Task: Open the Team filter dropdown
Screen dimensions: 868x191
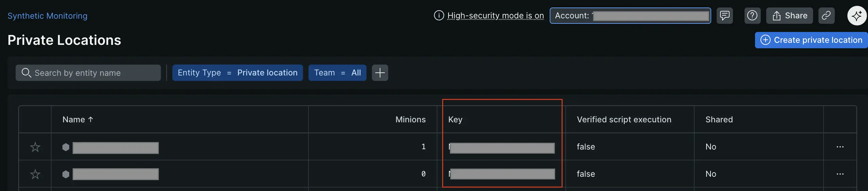Action: pos(337,73)
